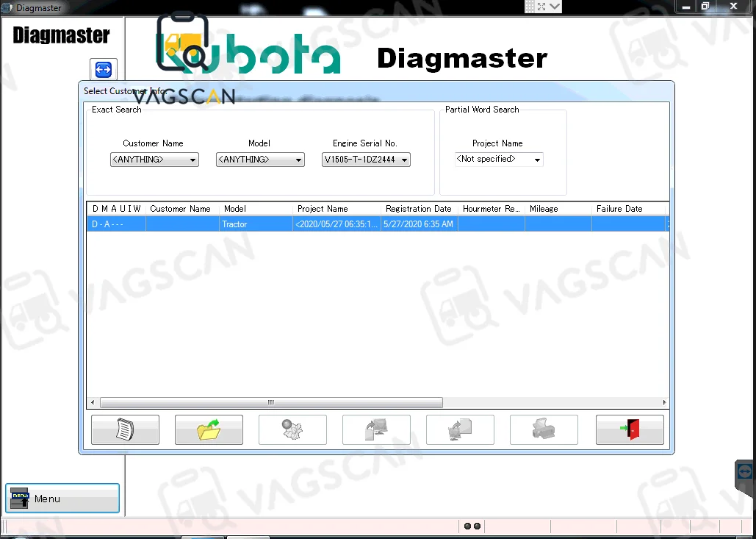Expand the Engine Serial No. dropdown
Screen dimensions: 756x539
366,160
